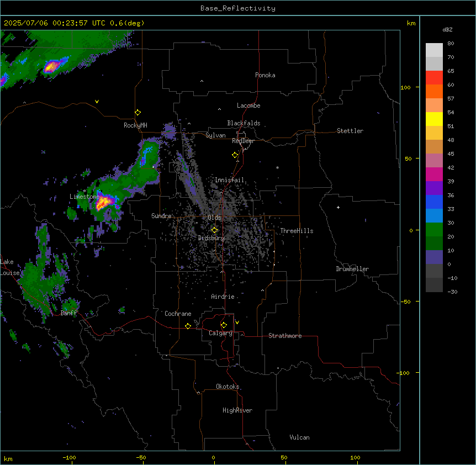Image resolution: width=476 pixels, height=465 pixels.
Task: Click the Airdrie city label
Action: 223,297
